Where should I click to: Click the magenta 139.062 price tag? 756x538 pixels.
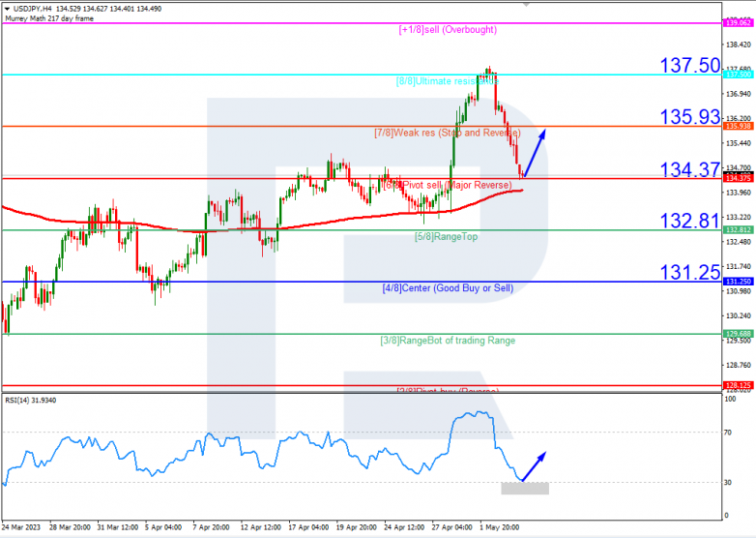pos(738,22)
